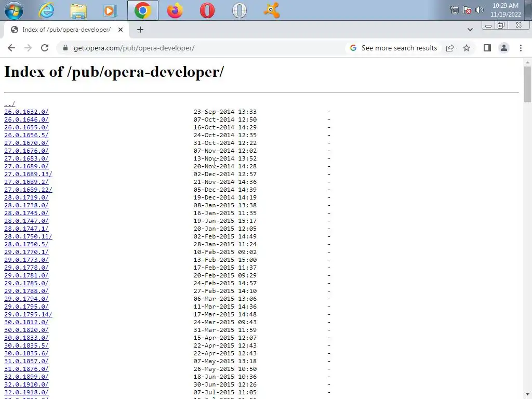Click the scrollbar up arrow
The width and height of the screenshot is (532, 399).
tap(527, 62)
